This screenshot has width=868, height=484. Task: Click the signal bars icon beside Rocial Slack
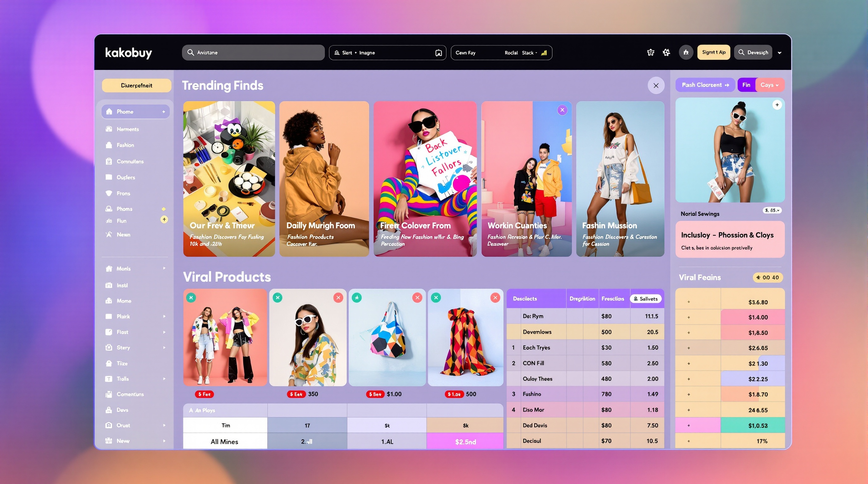point(544,53)
